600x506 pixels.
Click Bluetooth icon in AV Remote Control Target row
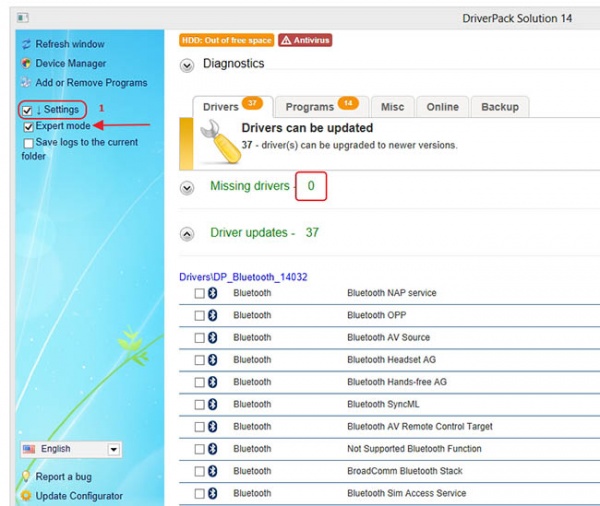pos(213,426)
